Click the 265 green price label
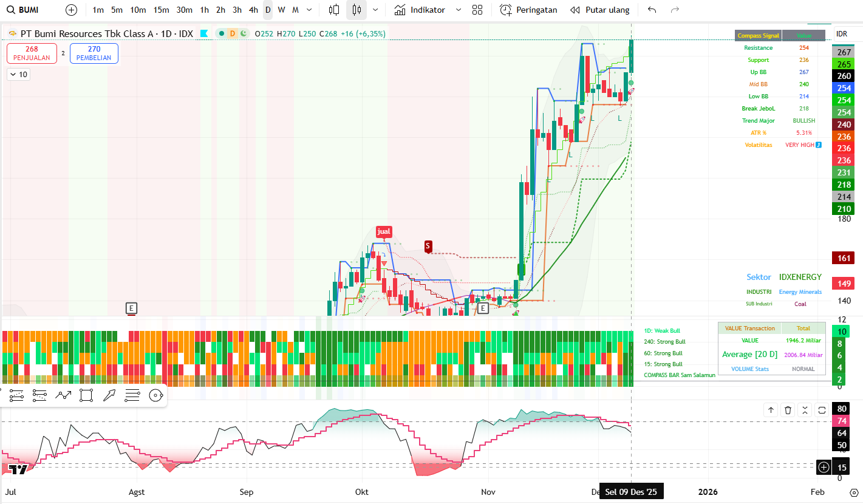The width and height of the screenshot is (863, 504). tap(844, 64)
